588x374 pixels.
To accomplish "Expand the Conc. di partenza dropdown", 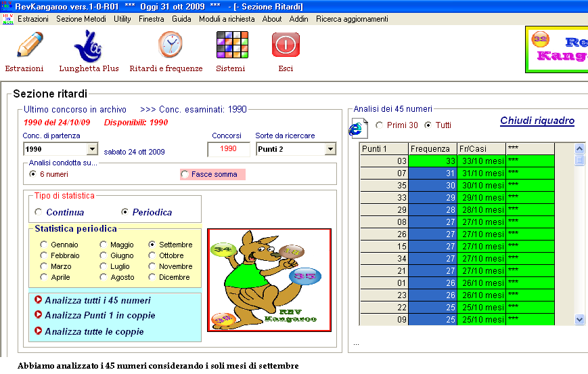I will [92, 149].
